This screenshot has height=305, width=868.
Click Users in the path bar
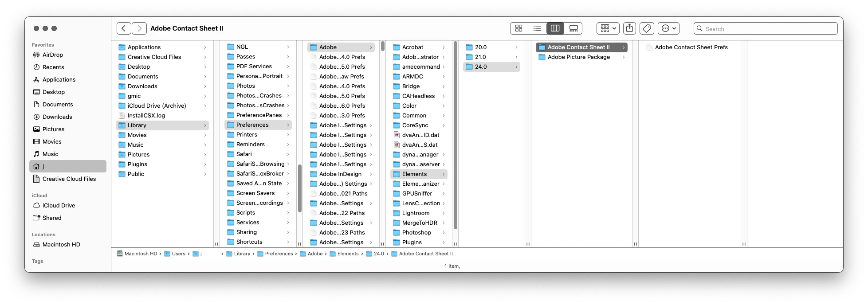click(x=175, y=254)
